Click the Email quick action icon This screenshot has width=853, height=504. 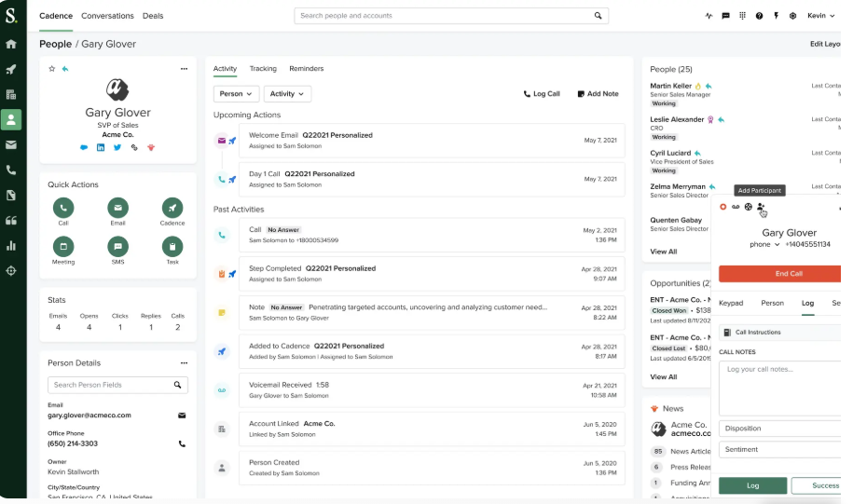[118, 208]
